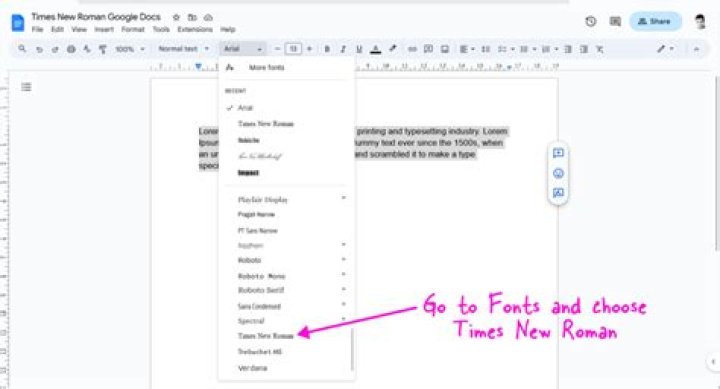The width and height of the screenshot is (720, 389).
Task: Open the Edit menu
Action: (x=57, y=29)
